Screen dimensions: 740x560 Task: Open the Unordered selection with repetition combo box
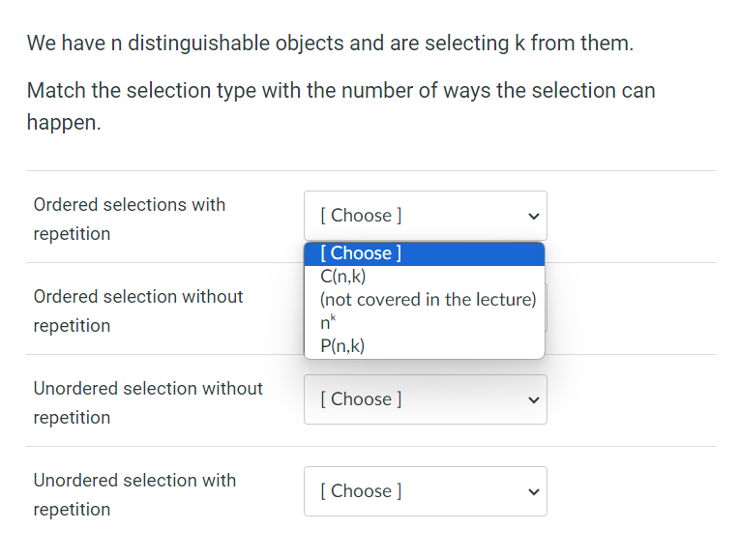point(425,491)
